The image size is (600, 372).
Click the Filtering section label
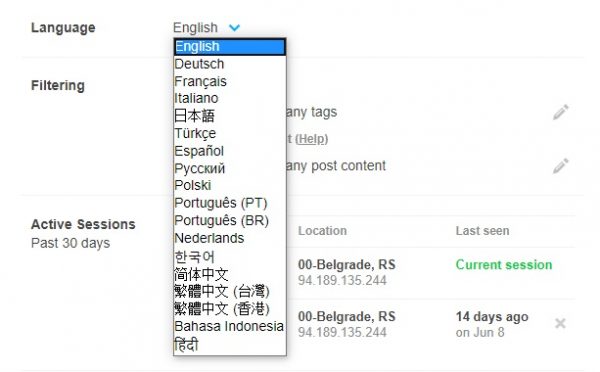click(58, 85)
